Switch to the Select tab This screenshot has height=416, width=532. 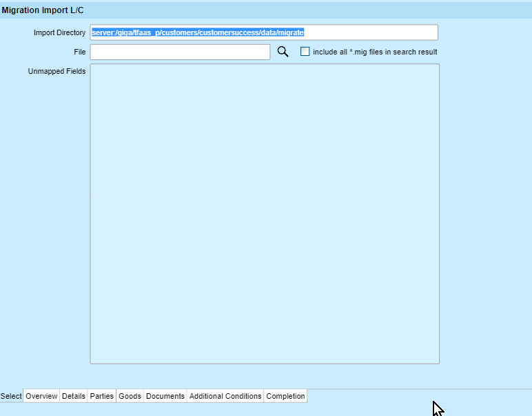click(11, 396)
